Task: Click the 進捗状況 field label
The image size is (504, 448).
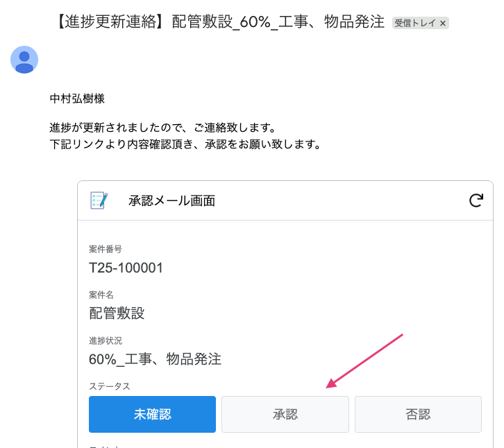Action: [106, 341]
